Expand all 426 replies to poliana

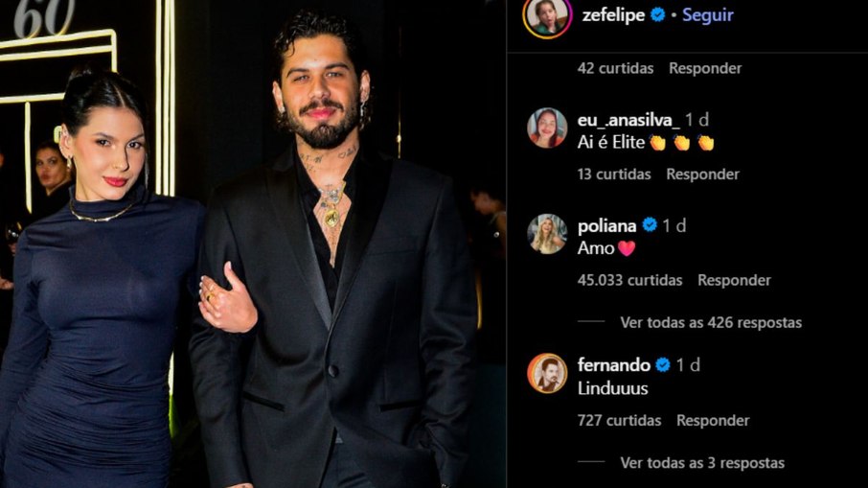tap(711, 322)
